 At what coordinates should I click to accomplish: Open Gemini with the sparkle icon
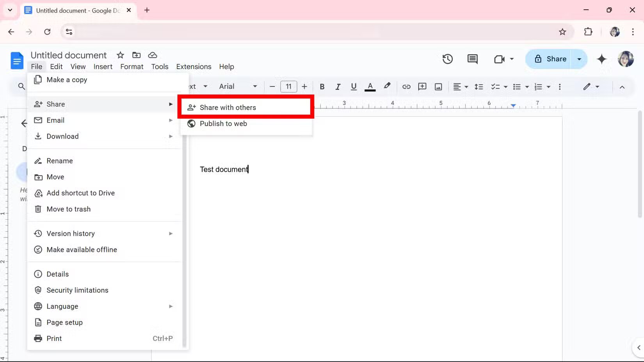point(602,59)
